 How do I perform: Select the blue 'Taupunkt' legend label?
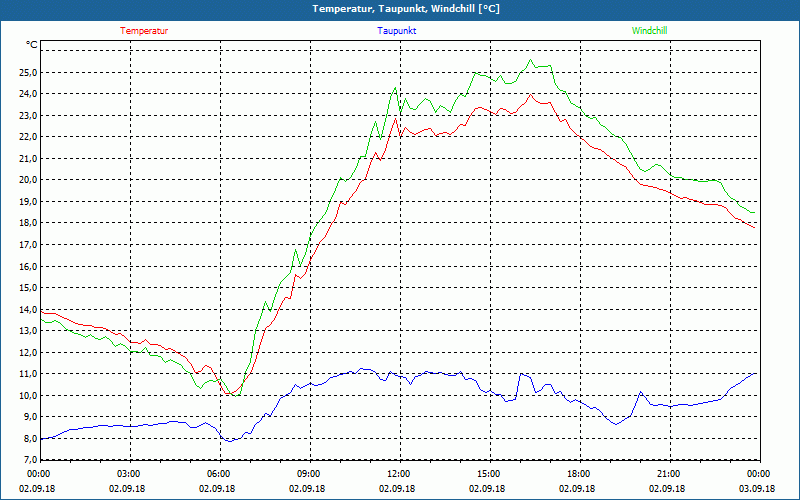[x=396, y=31]
